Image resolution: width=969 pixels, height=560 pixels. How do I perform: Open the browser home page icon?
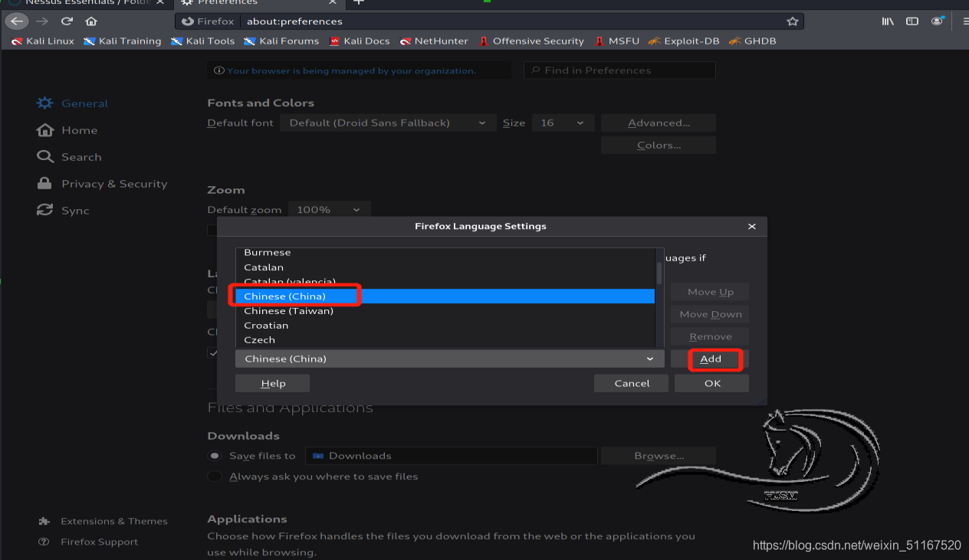(x=91, y=21)
